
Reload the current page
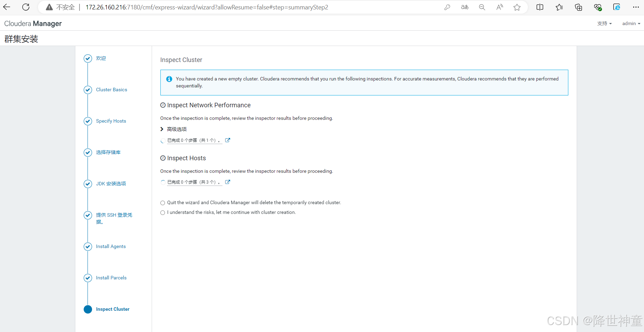tap(26, 7)
